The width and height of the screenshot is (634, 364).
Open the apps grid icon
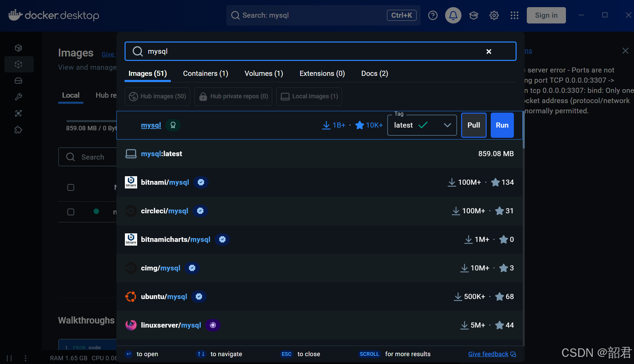[x=515, y=15]
